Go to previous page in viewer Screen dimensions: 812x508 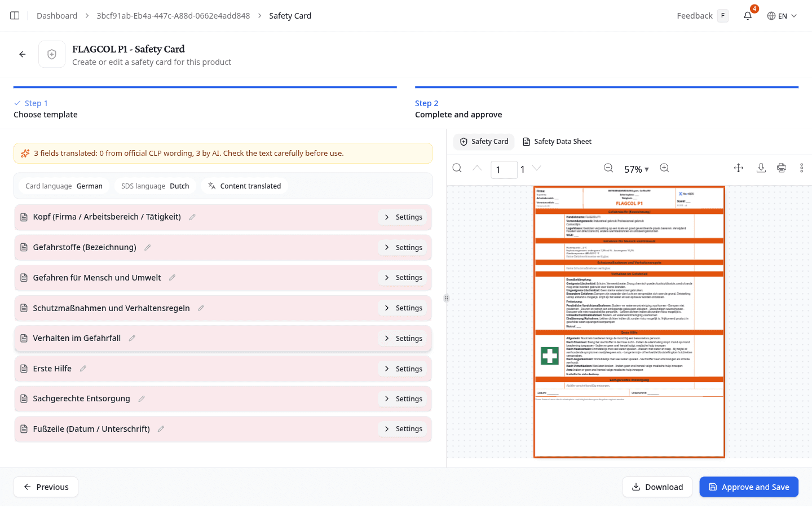[x=477, y=168]
